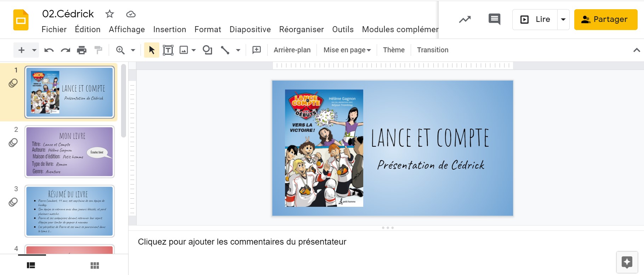Select slide 2 thumbnail Mon Livre
644x275 pixels.
(70, 152)
